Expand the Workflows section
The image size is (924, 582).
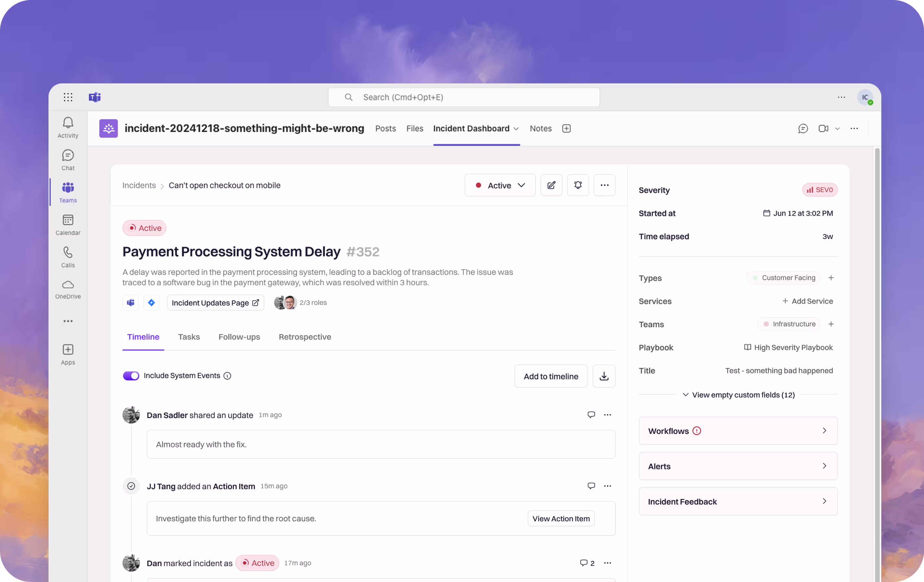tap(738, 431)
